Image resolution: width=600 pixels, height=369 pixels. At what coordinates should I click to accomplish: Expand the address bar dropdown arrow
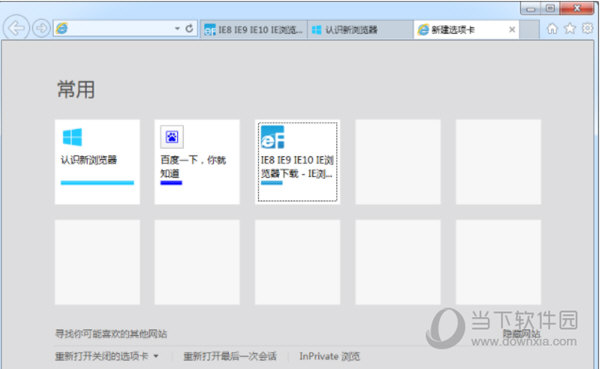[177, 28]
